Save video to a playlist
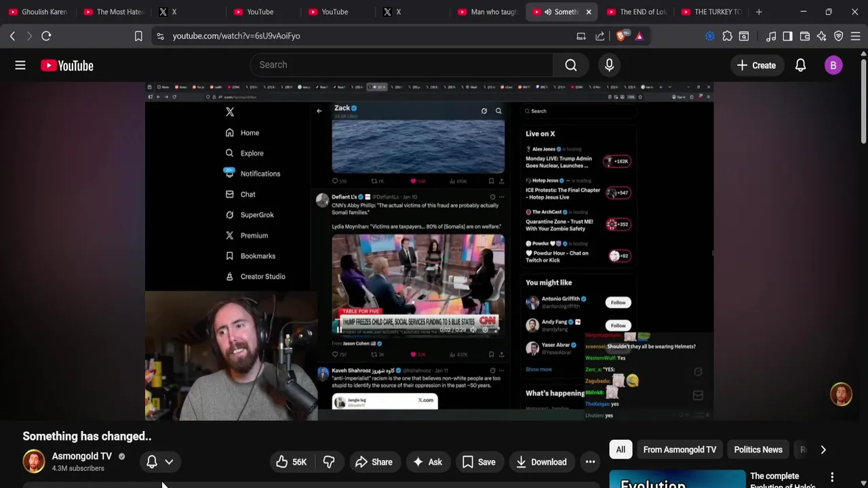 [479, 462]
